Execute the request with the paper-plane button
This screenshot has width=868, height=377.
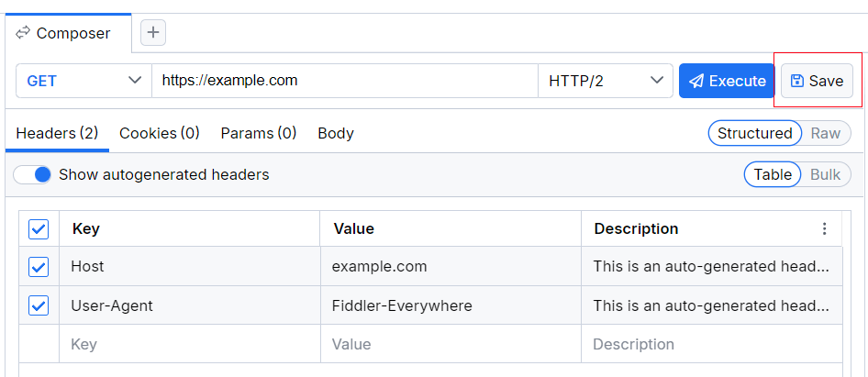pos(727,81)
